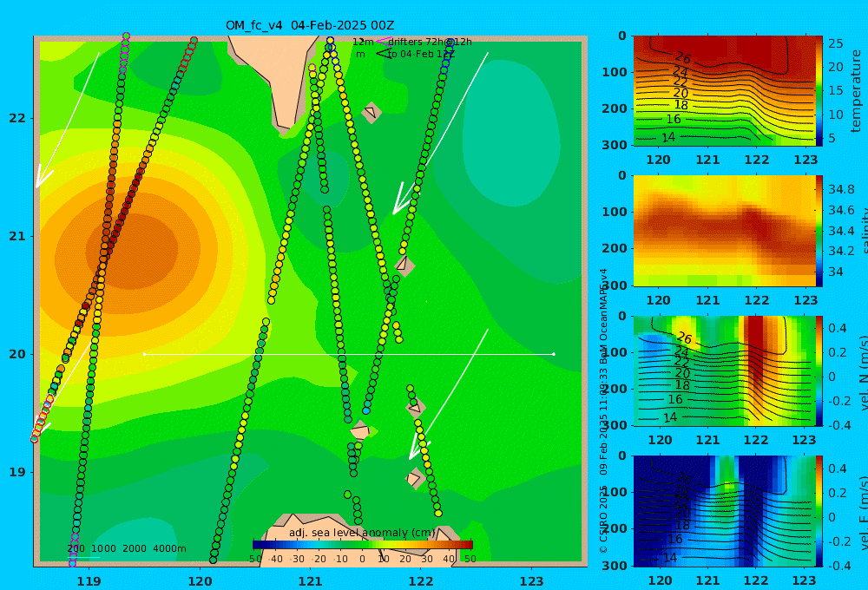Image resolution: width=868 pixels, height=590 pixels.
Task: Click the temperature color scale bar
Action: pos(819,91)
